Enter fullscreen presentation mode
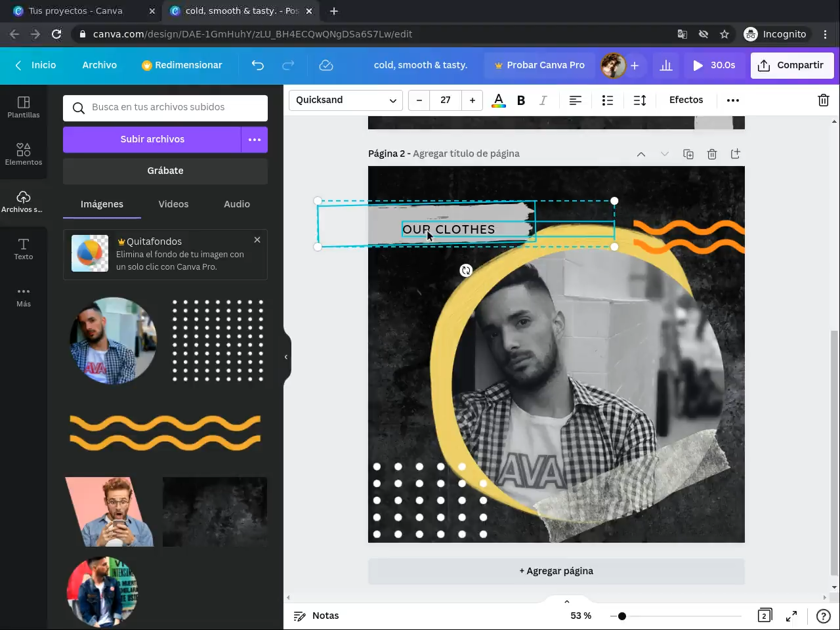840x630 pixels. point(791,616)
